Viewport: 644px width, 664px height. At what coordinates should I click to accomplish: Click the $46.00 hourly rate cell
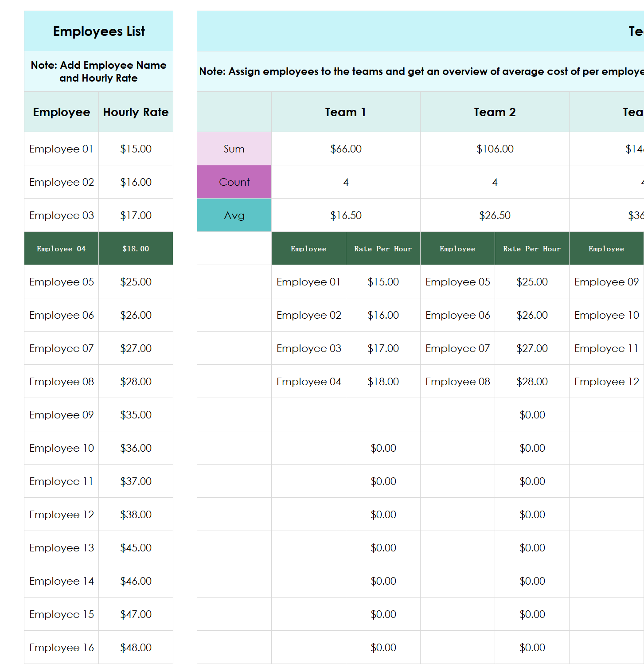click(x=136, y=581)
